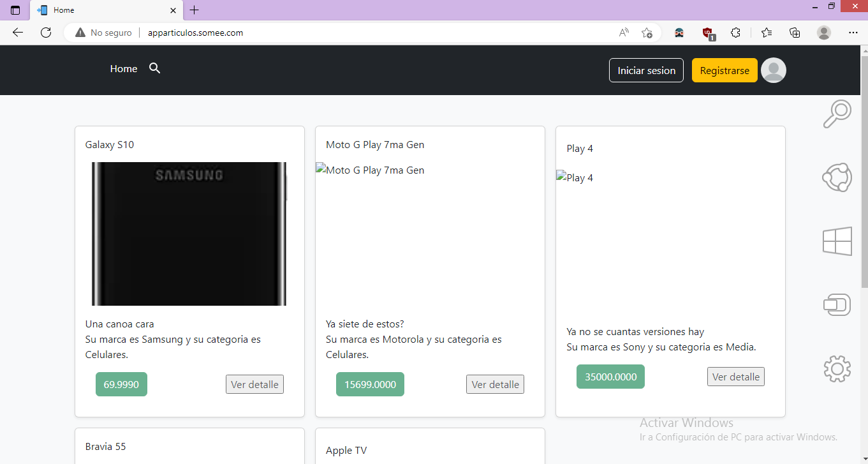This screenshot has height=464, width=868.
Task: Click the 35000.0000 price badge
Action: coord(610,377)
